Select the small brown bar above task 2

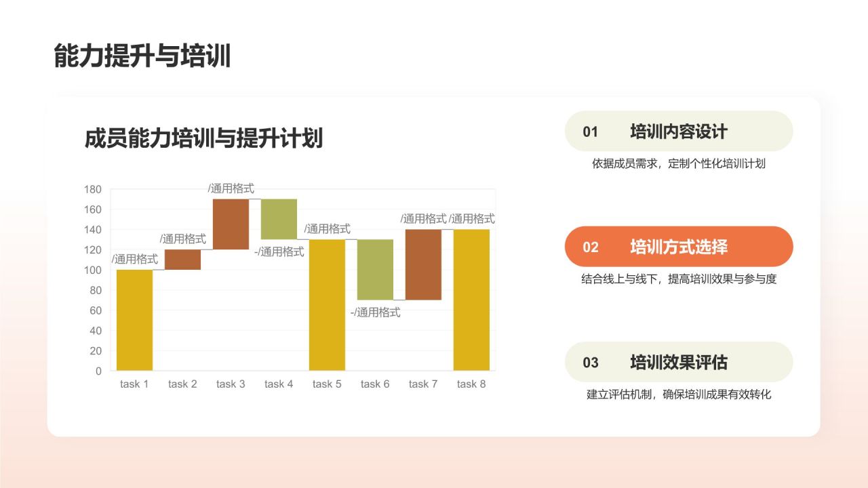(182, 260)
